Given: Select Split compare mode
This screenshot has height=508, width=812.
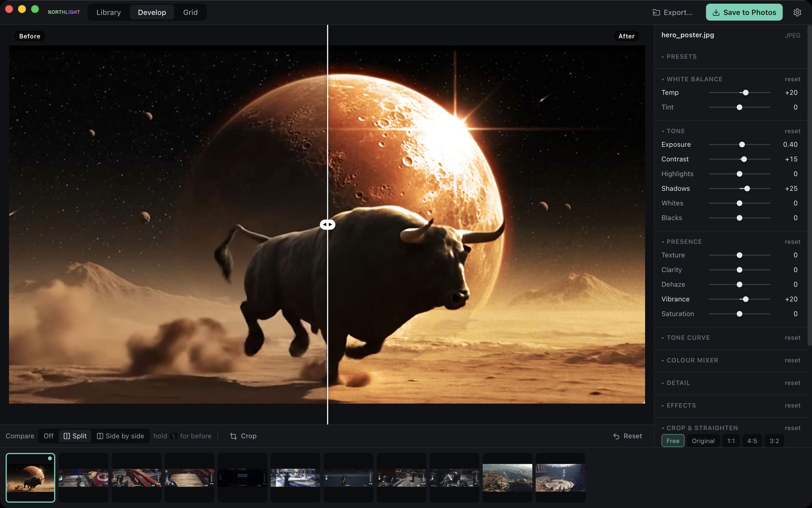Looking at the screenshot, I should 75,436.
